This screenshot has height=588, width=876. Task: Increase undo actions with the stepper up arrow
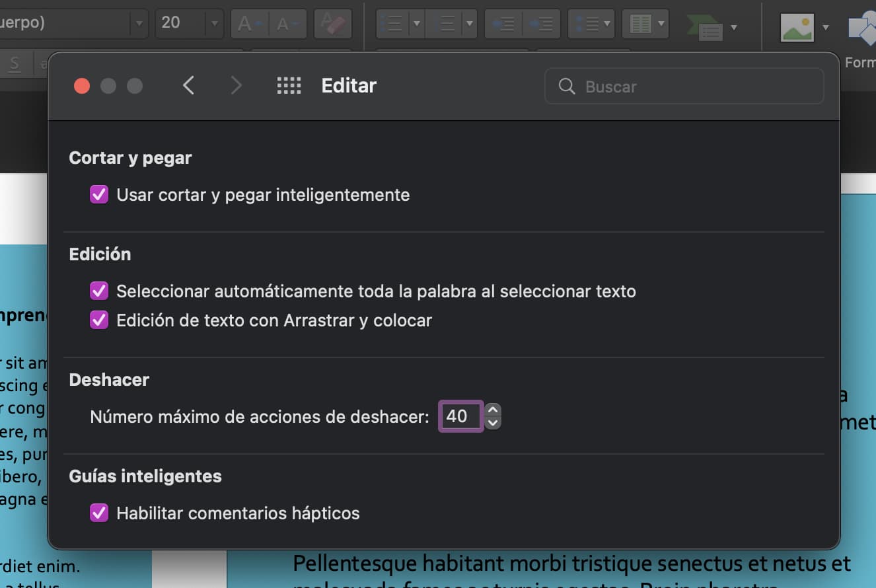493,409
